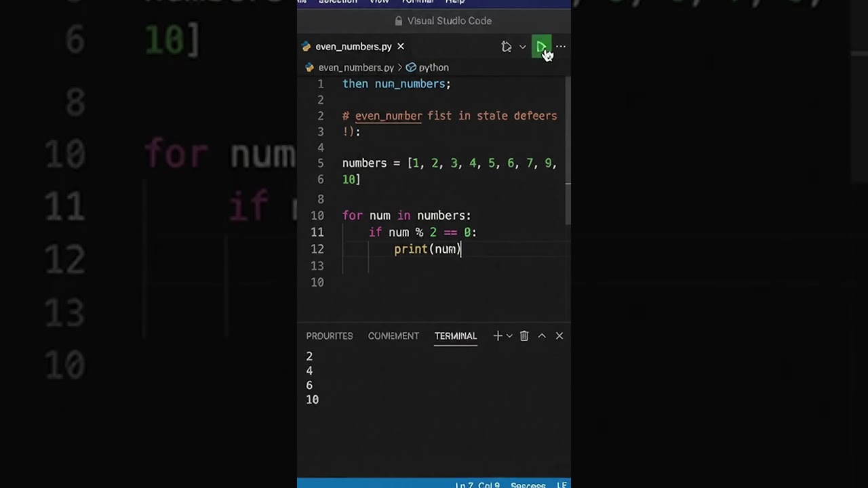Click even_numbers.py in the breadcrumb
The height and width of the screenshot is (488, 868).
click(x=356, y=68)
